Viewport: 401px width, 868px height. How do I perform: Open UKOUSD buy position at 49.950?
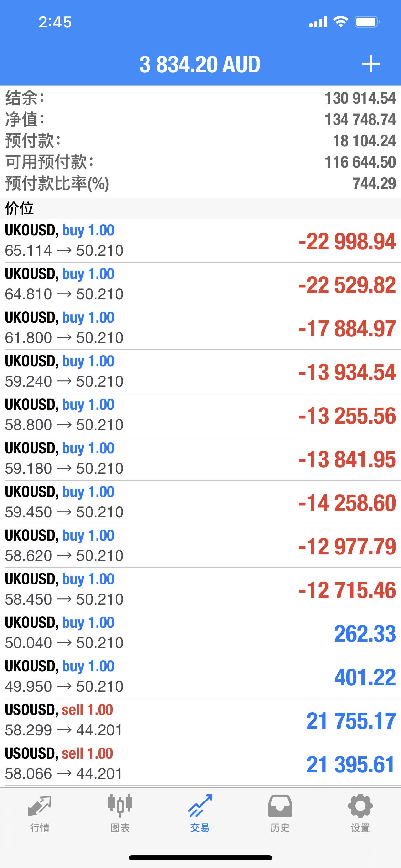point(200,677)
